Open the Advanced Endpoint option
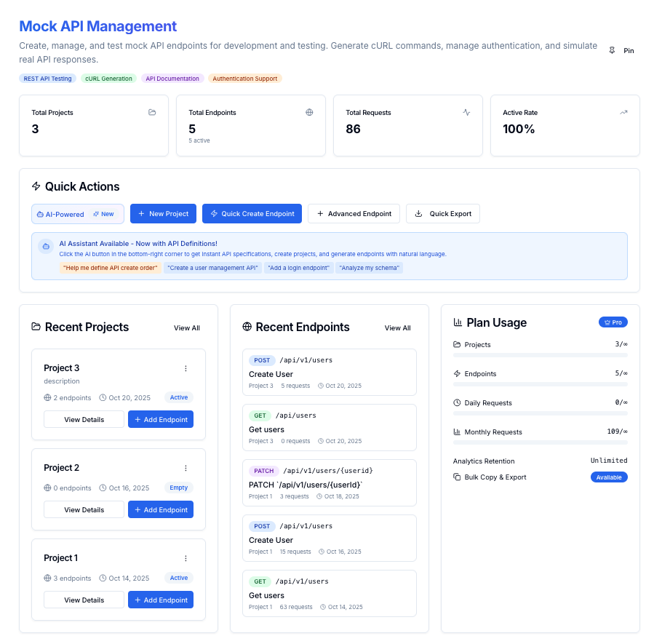Image resolution: width=662 pixels, height=644 pixels. pyautogui.click(x=354, y=214)
